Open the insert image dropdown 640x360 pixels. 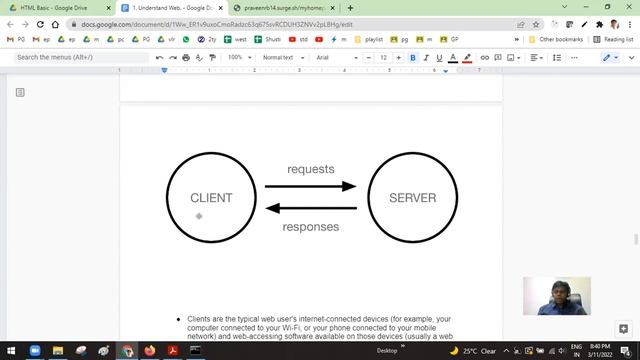coord(513,58)
